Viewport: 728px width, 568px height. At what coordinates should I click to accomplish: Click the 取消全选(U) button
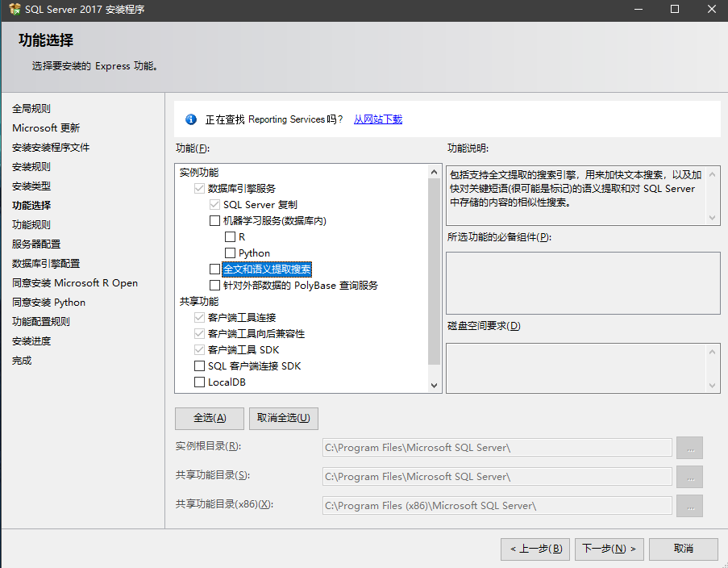(x=284, y=418)
